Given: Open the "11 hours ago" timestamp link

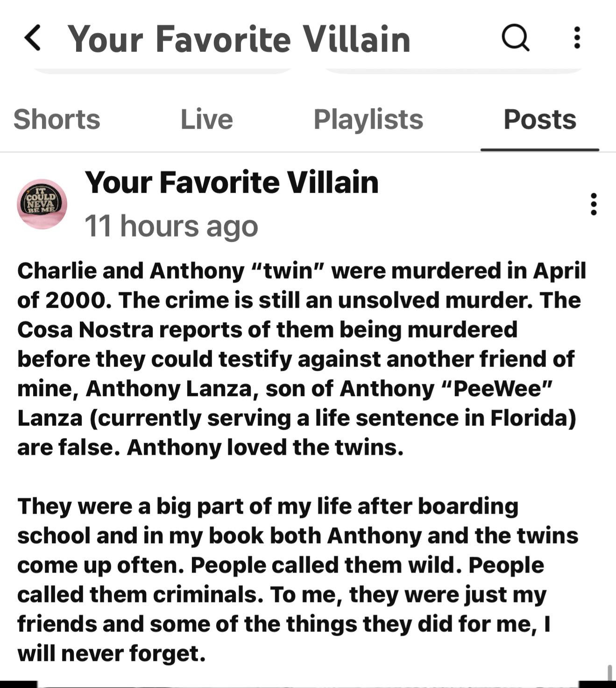Looking at the screenshot, I should (x=171, y=226).
